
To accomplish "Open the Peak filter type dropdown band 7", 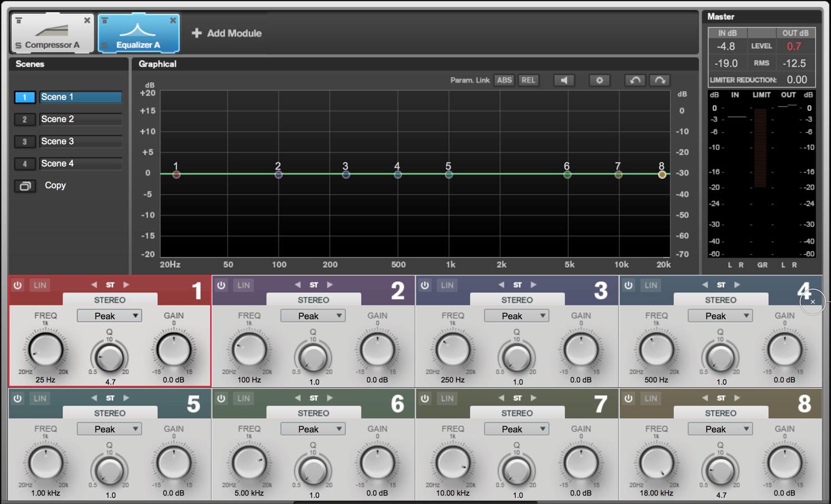I will (517, 429).
